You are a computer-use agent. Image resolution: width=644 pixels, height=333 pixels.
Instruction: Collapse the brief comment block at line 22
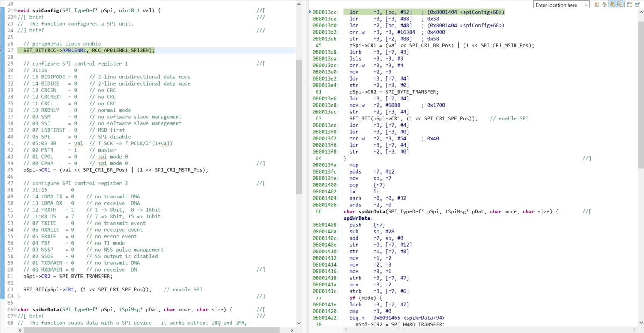[15, 17]
